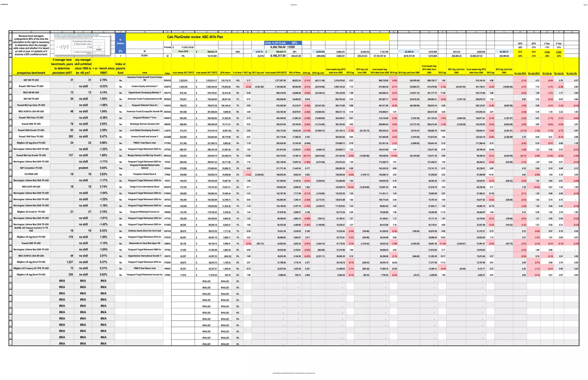Select the '9,260,798.00' input cell

click(278, 47)
